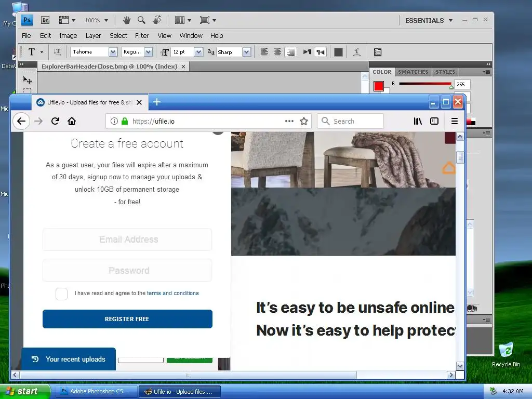Screen dimensions: 532x399
Task: Select the Rotate View tool icon
Action: [x=157, y=20]
